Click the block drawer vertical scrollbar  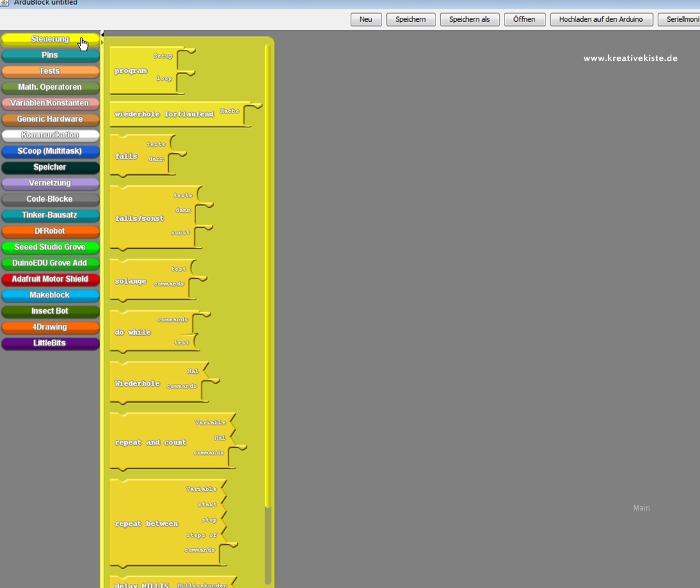pos(267,273)
